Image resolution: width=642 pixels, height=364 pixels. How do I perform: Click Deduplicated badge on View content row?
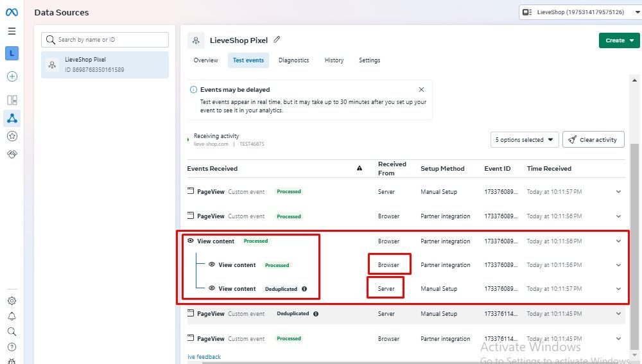281,289
